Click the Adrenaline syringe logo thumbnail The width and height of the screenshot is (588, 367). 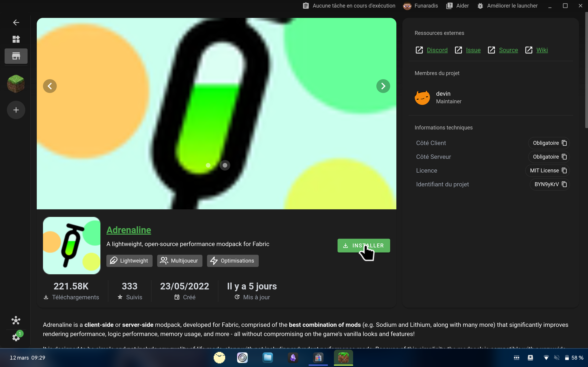pos(72,245)
